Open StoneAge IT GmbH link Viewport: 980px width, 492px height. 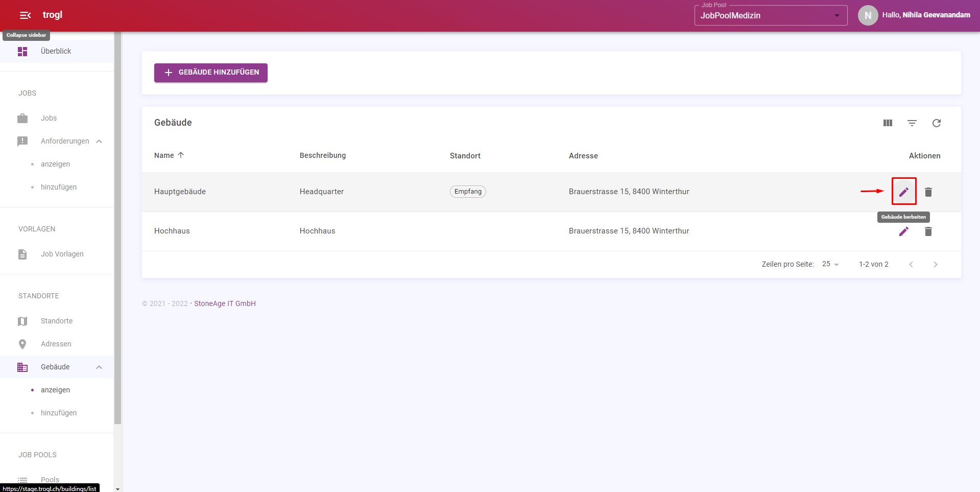tap(225, 303)
